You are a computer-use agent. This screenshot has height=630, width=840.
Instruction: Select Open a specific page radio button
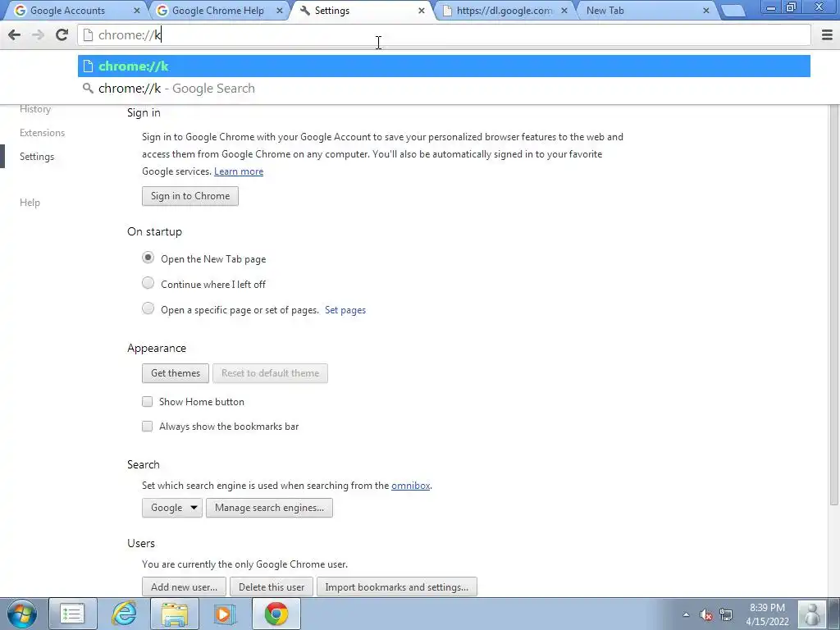[148, 308]
